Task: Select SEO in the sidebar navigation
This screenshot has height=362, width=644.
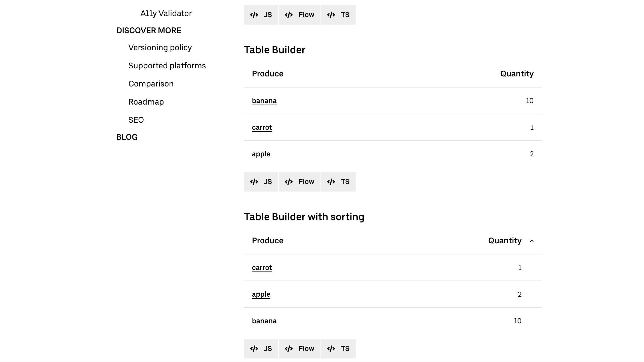Action: click(x=136, y=120)
